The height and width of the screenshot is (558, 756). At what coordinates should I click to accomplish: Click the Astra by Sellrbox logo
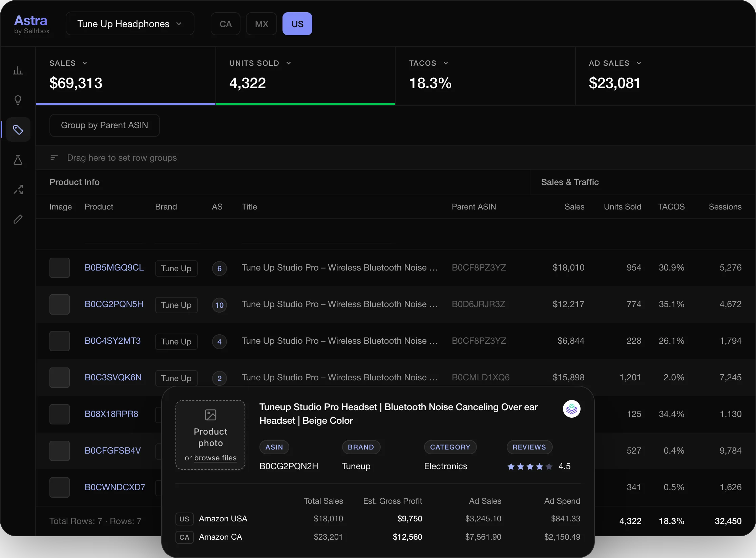point(31,24)
